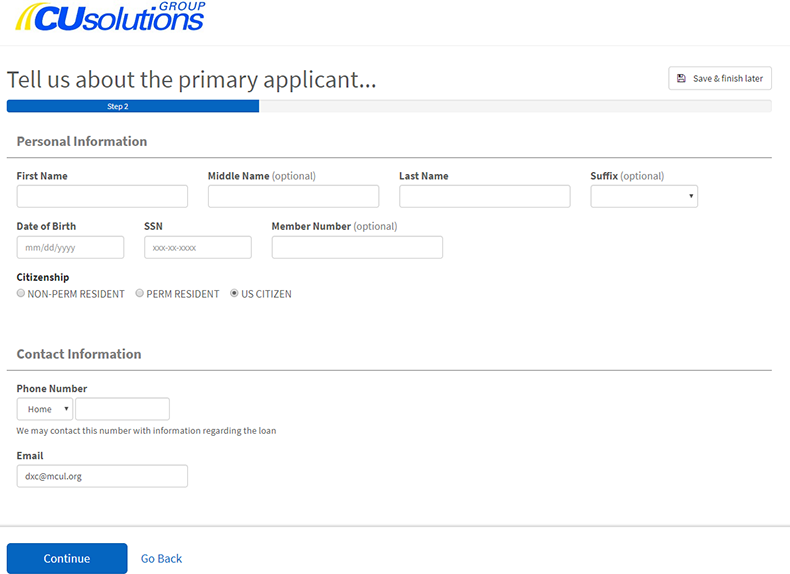Open the Home phone type dropdown
Image resolution: width=790 pixels, height=574 pixels.
click(x=45, y=409)
